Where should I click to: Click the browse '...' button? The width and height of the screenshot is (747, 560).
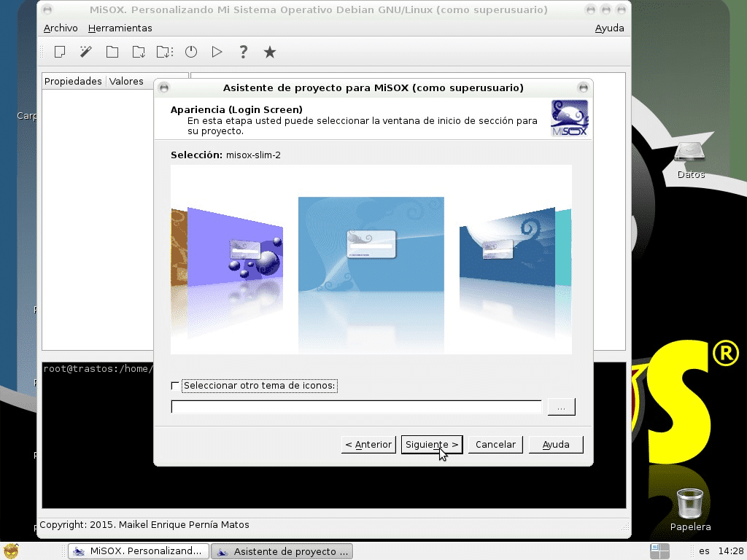(x=561, y=407)
